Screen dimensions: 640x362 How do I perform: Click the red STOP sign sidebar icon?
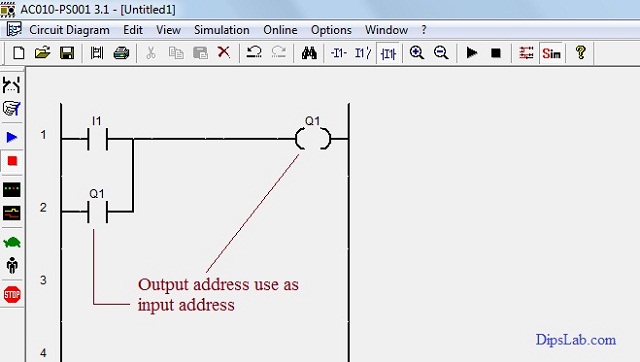[12, 294]
